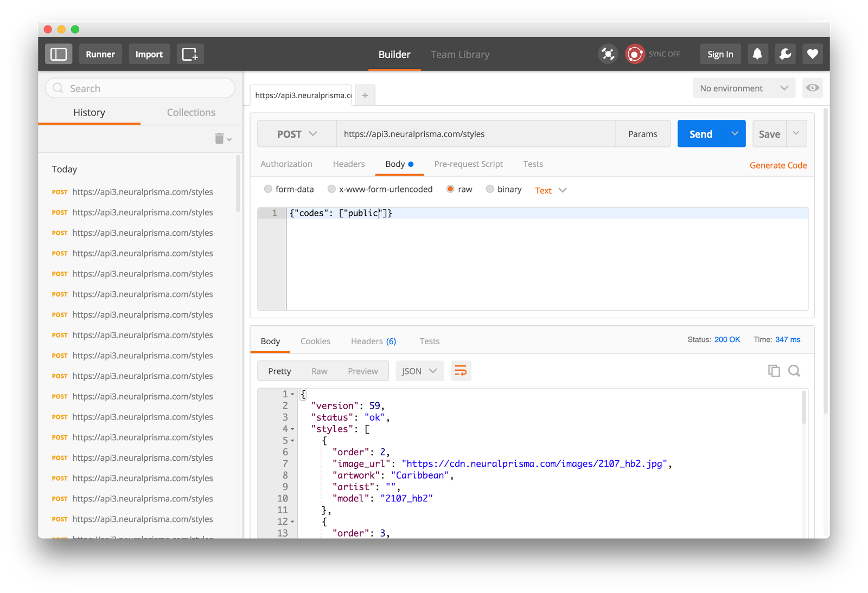The height and width of the screenshot is (593, 868).
Task: Click the response body vertical scrollbar
Action: [x=803, y=408]
